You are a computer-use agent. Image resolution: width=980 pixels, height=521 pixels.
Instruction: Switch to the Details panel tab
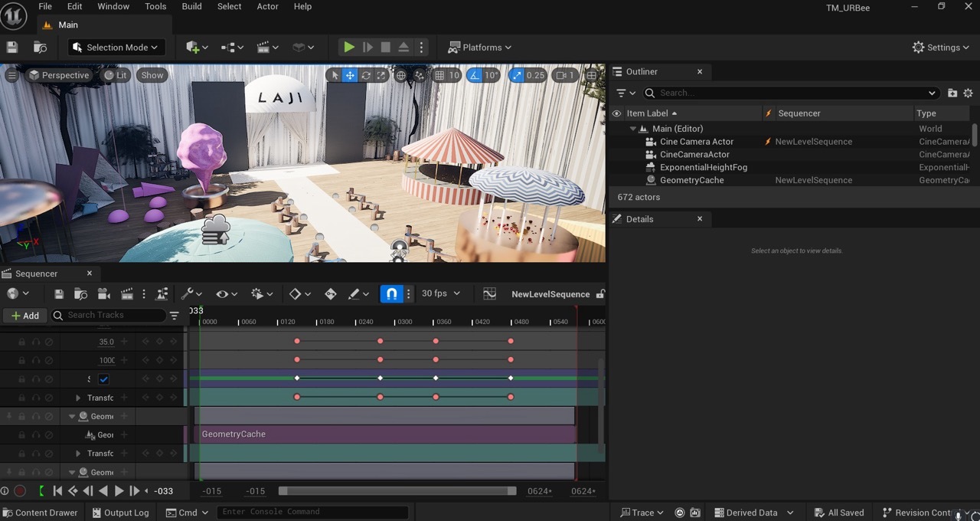639,219
